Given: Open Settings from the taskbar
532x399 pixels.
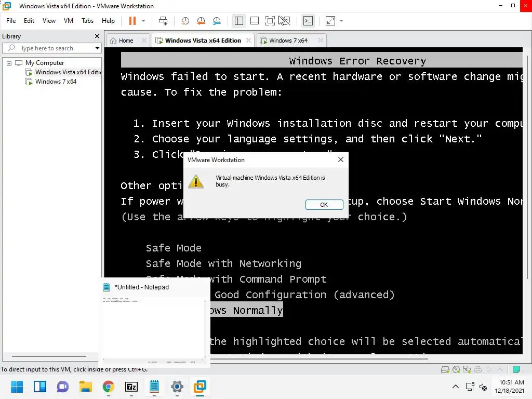Looking at the screenshot, I should tap(177, 387).
